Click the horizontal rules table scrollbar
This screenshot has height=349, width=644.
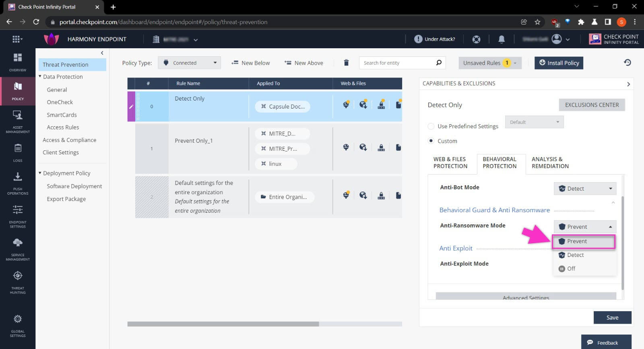coord(223,324)
